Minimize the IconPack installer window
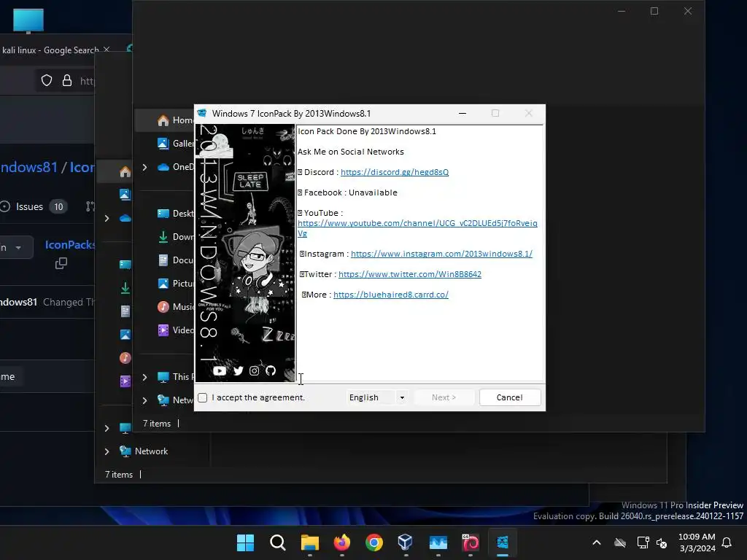 coord(462,113)
